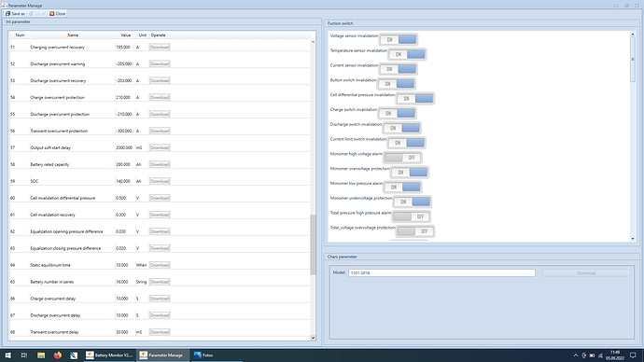Toggle the Monomer undervoltage protection switch
This screenshot has width=644, height=362.
(x=412, y=202)
